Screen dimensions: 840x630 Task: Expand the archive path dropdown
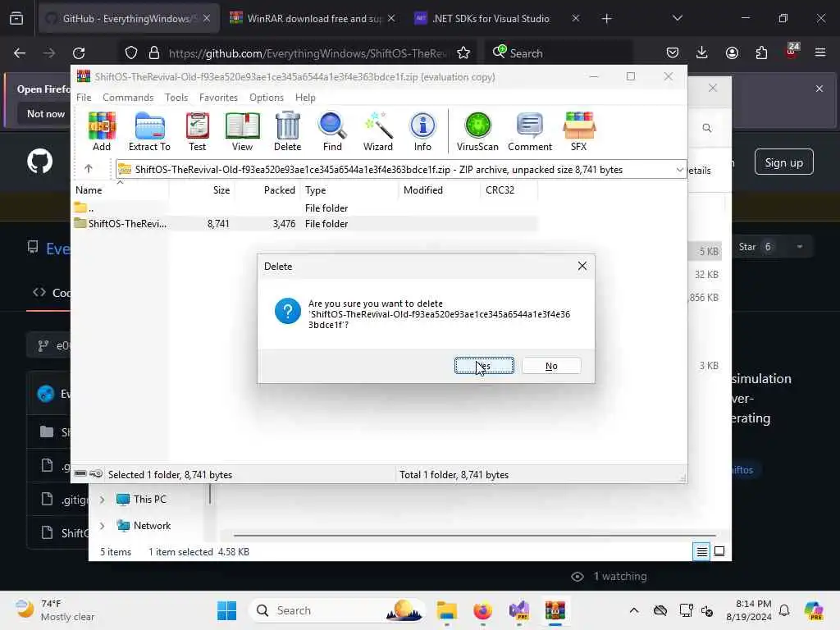pyautogui.click(x=679, y=170)
